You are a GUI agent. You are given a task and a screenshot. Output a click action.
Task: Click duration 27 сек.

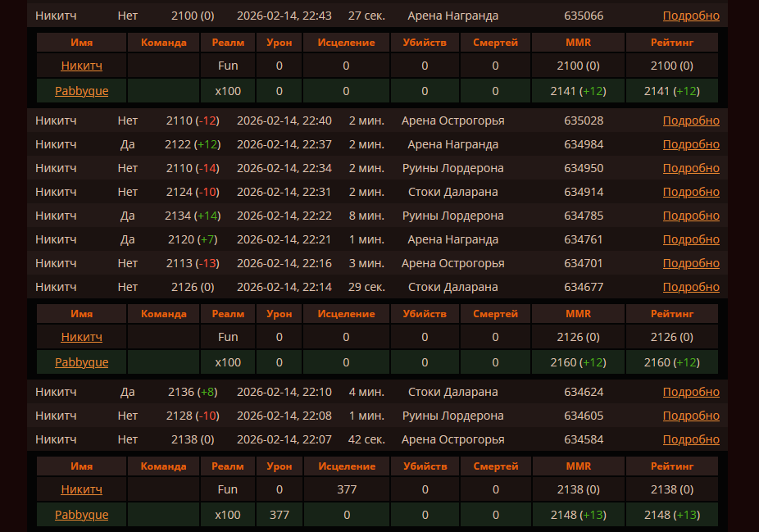tap(366, 16)
